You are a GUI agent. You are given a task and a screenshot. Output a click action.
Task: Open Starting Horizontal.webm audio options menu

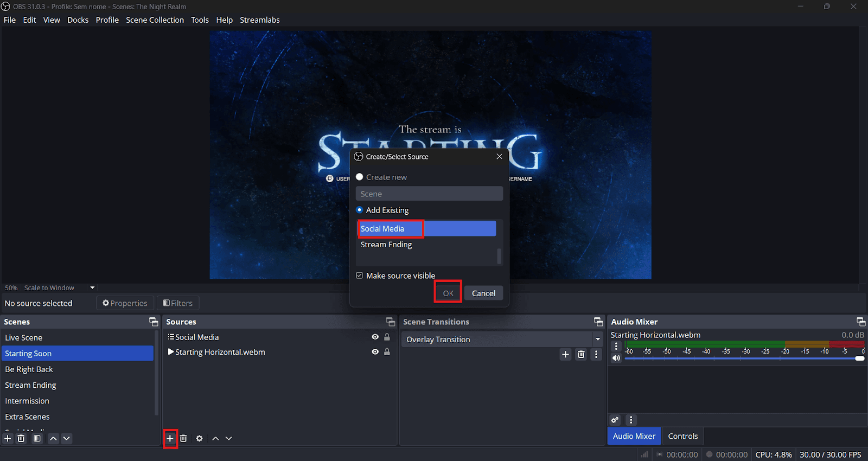click(x=616, y=346)
